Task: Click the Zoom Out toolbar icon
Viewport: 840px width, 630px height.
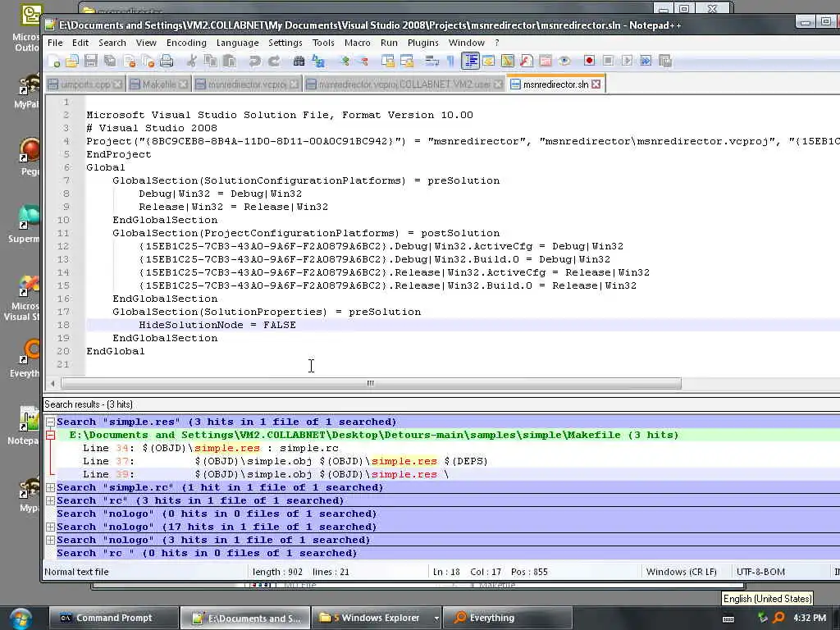Action: click(x=363, y=61)
